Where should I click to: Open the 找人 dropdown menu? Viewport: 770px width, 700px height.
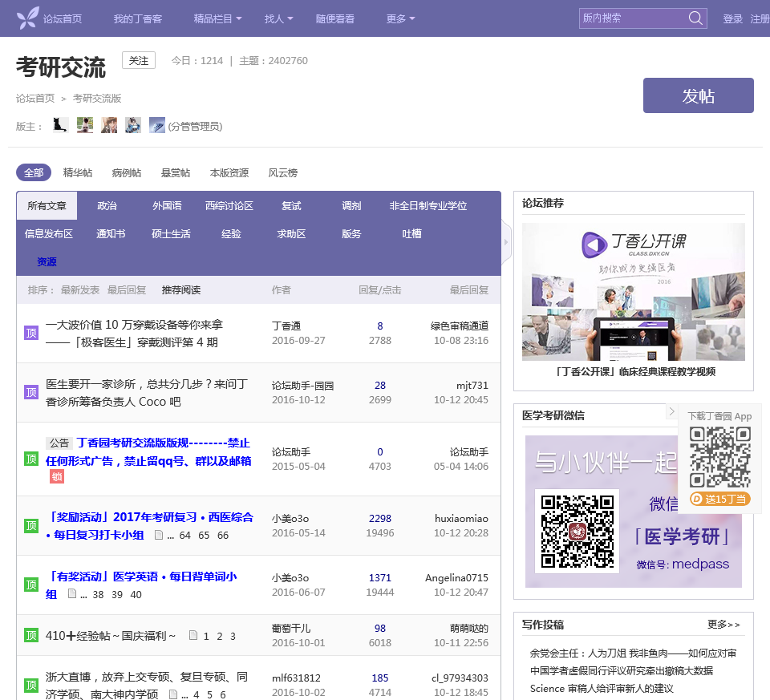pyautogui.click(x=278, y=18)
